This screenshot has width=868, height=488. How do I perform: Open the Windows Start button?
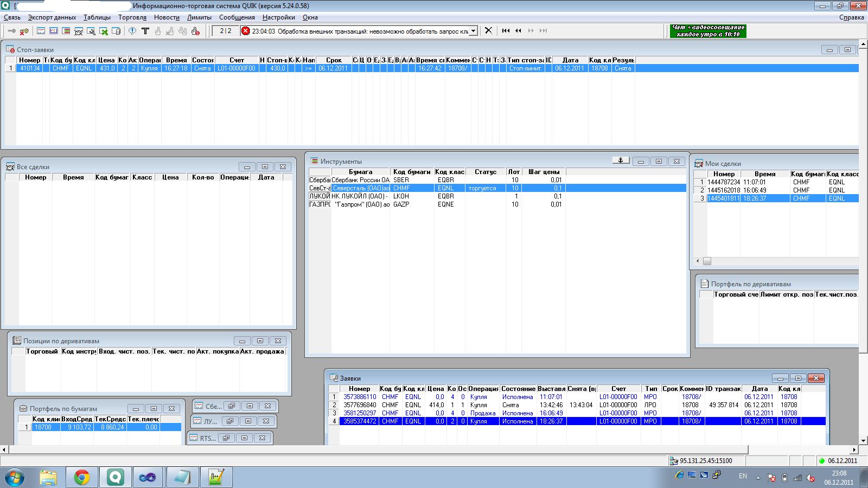15,477
